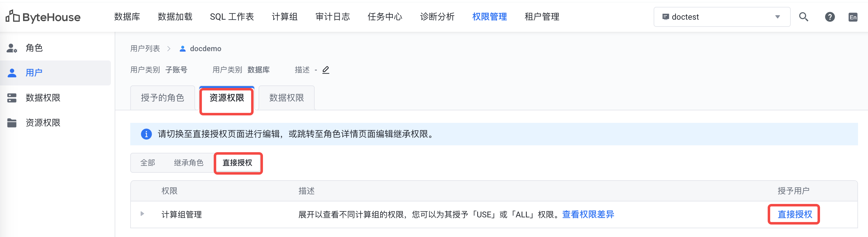Expand the 计算组管理 row
Viewport: 868px width, 237px height.
point(142,214)
